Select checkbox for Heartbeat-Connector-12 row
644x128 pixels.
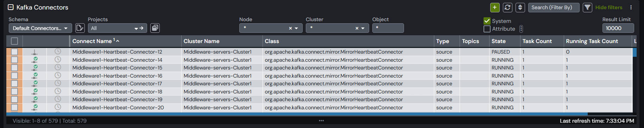14,52
